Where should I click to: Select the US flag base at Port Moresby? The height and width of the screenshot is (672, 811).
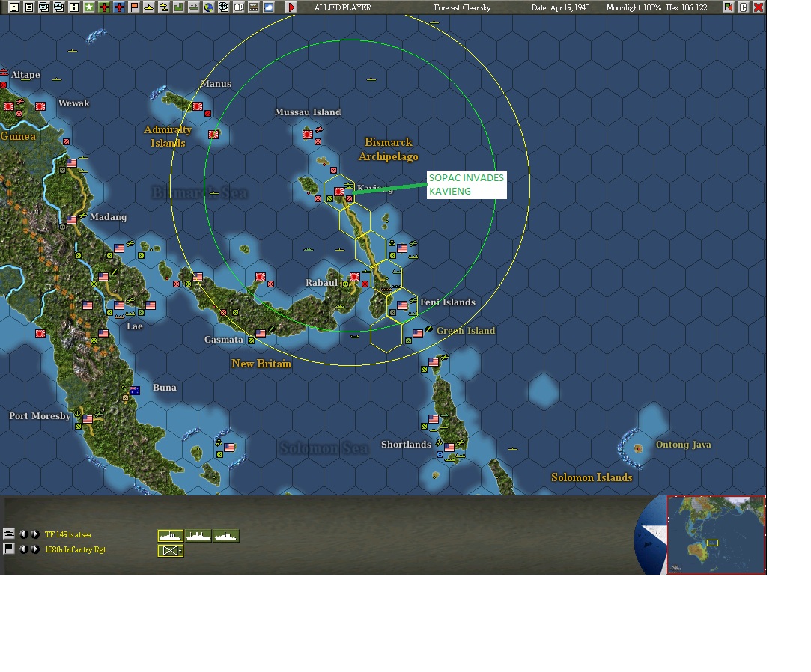(x=88, y=419)
